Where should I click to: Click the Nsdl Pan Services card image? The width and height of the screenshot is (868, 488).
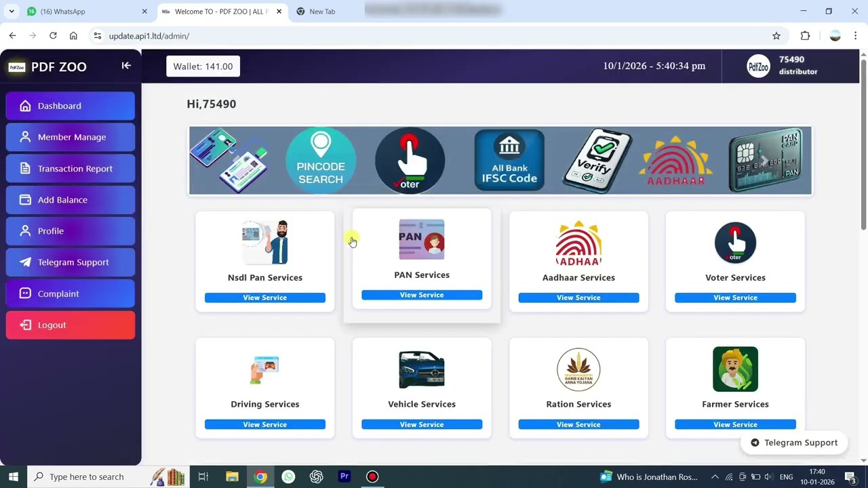click(x=265, y=242)
